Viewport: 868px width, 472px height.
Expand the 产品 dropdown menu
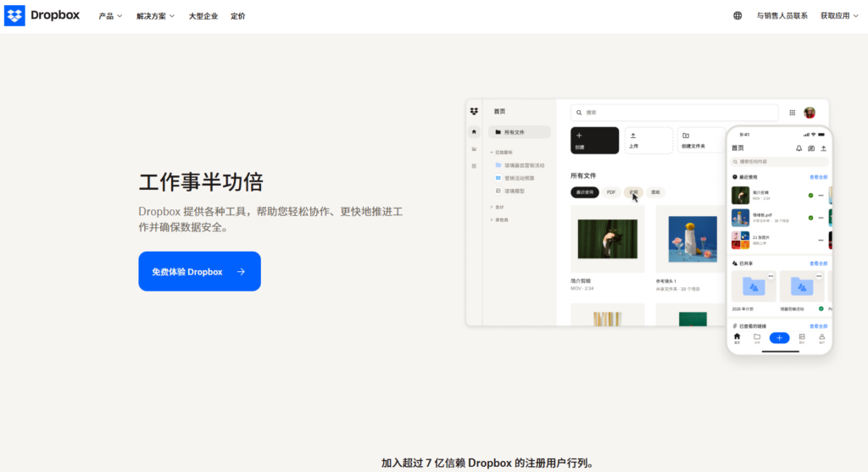110,16
